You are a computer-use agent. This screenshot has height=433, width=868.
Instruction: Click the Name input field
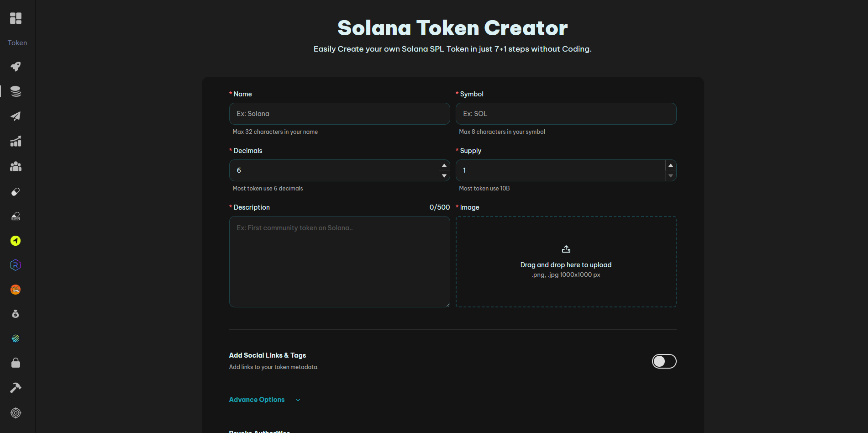tap(339, 114)
